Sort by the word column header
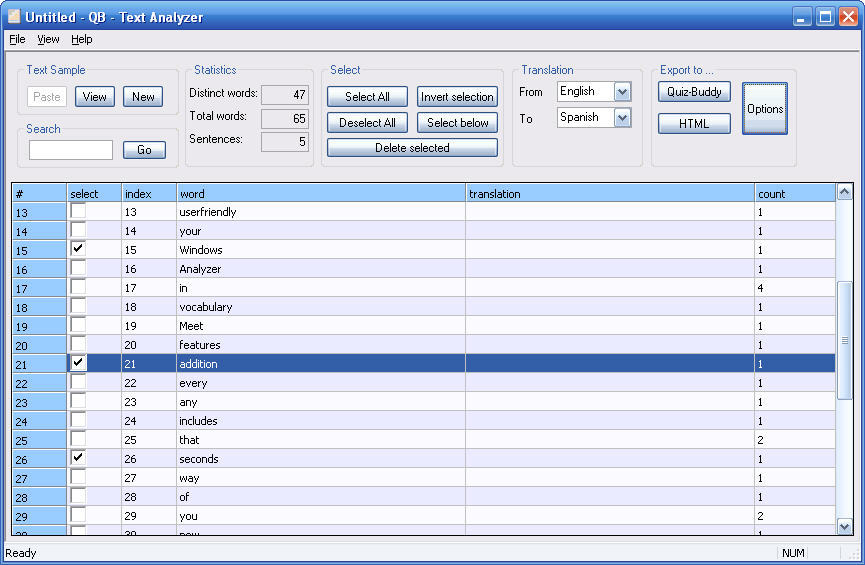 (x=321, y=193)
